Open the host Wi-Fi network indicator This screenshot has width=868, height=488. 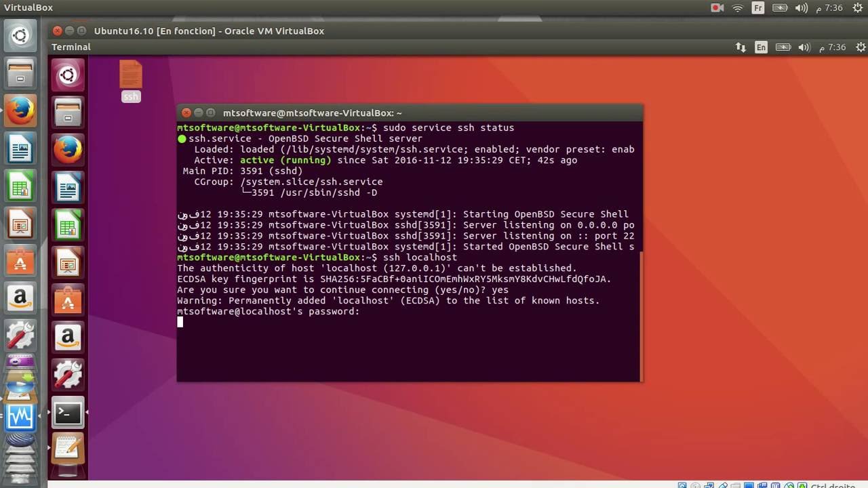(x=738, y=8)
